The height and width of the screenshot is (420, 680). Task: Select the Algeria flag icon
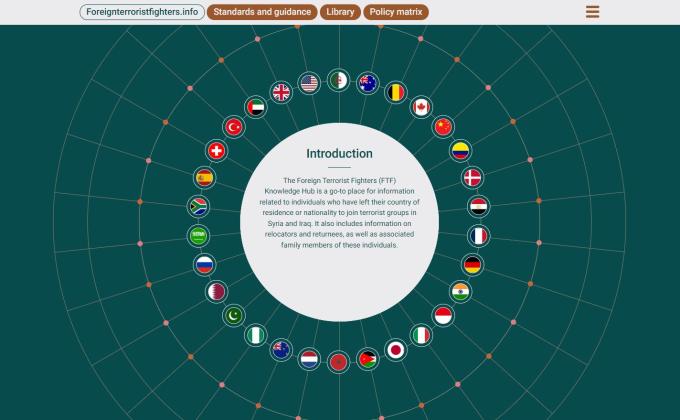click(338, 80)
